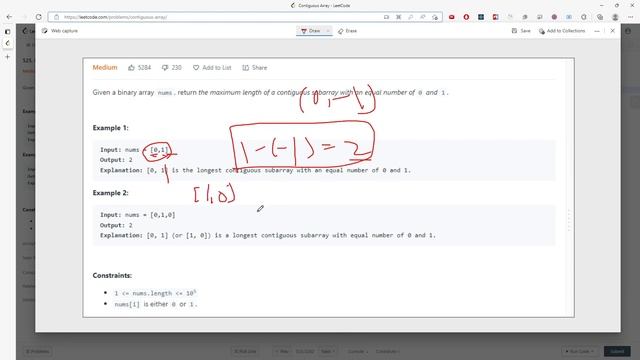Select the Draw tool in Web capture
The width and height of the screenshot is (640, 360).
[x=311, y=31]
